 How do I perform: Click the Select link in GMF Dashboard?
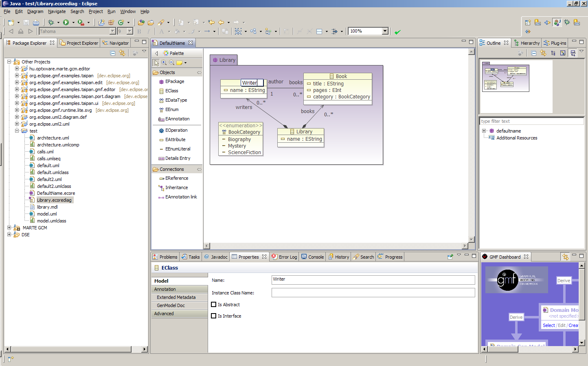(x=549, y=325)
